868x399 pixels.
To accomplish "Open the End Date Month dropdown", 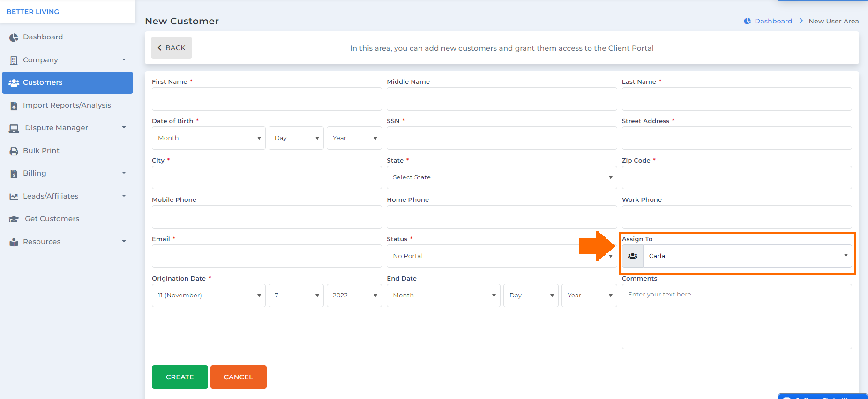I will tap(444, 296).
